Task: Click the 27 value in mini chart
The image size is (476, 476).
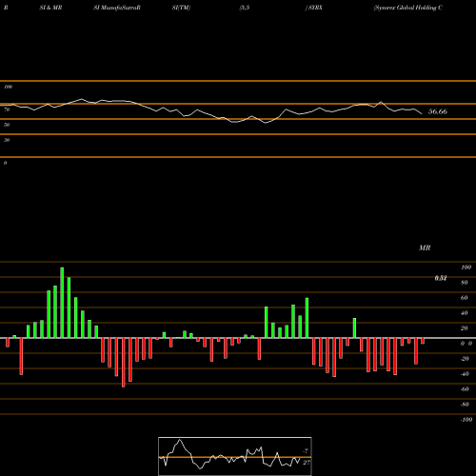Action: tap(307, 463)
